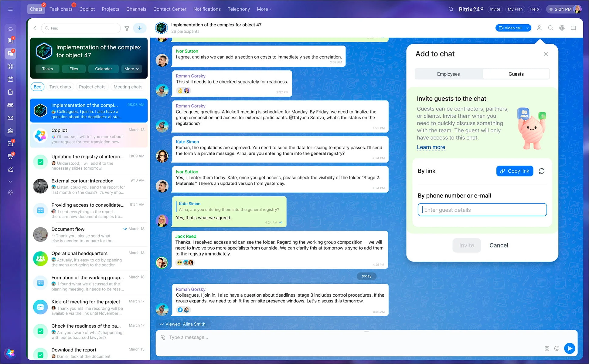
Task: Select the Meeting chats filter chip
Action: click(x=128, y=87)
